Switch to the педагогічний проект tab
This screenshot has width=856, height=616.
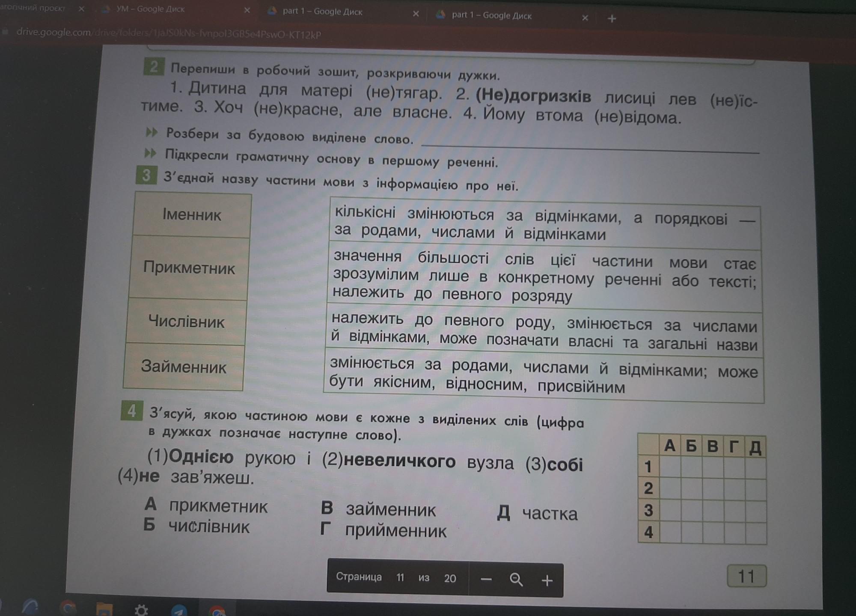pyautogui.click(x=32, y=8)
